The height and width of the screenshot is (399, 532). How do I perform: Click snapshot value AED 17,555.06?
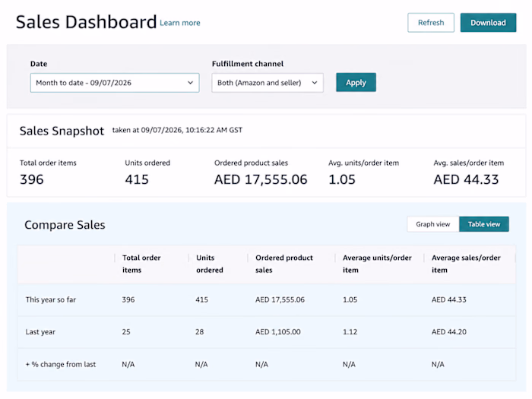[x=261, y=179]
